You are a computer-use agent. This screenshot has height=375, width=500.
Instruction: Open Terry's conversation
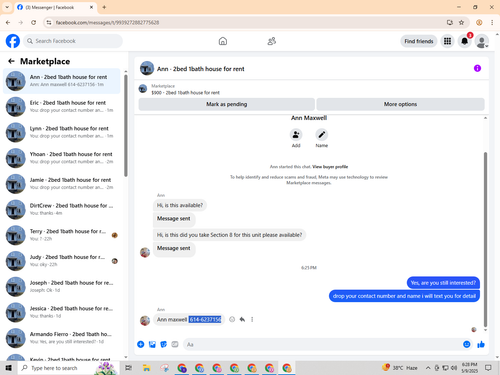coord(62,235)
